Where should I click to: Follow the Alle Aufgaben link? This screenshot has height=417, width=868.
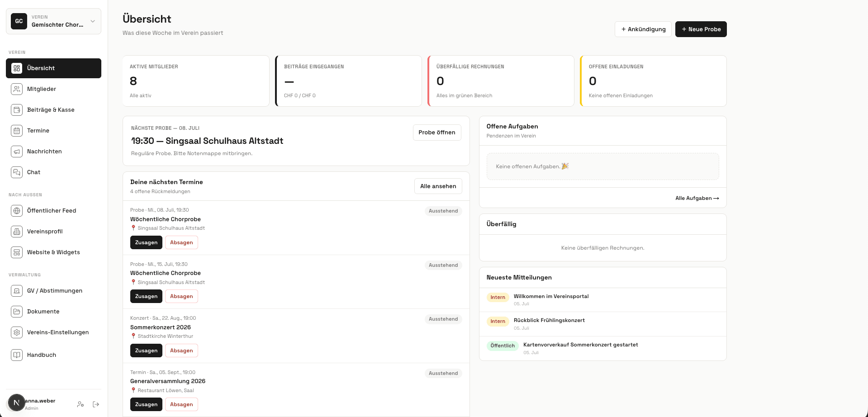click(697, 198)
